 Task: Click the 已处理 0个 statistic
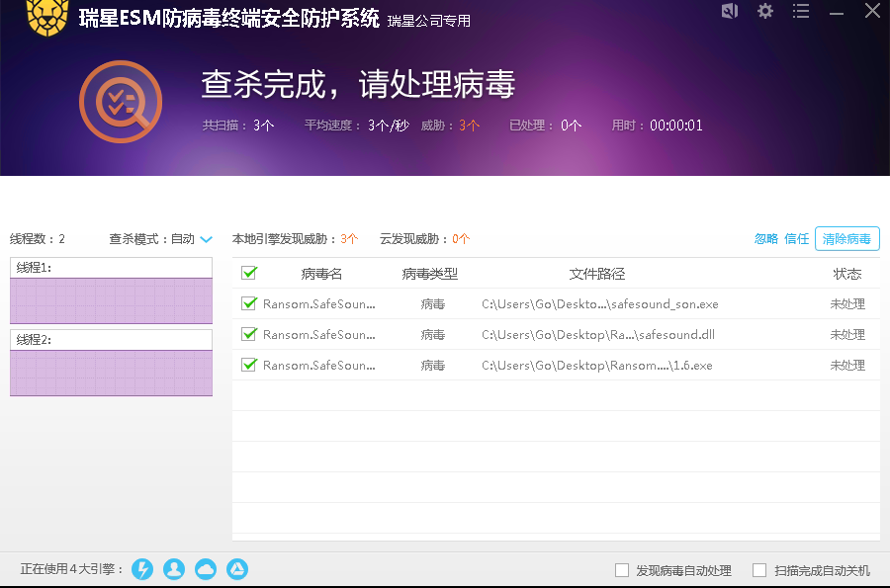coord(546,126)
